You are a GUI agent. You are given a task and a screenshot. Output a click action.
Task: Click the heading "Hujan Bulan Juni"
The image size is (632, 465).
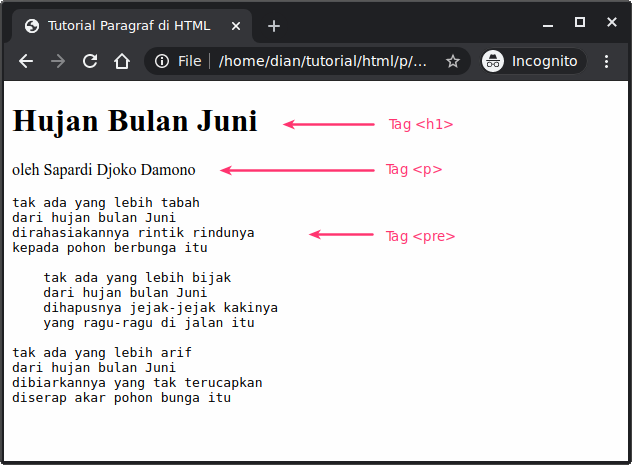tap(135, 121)
